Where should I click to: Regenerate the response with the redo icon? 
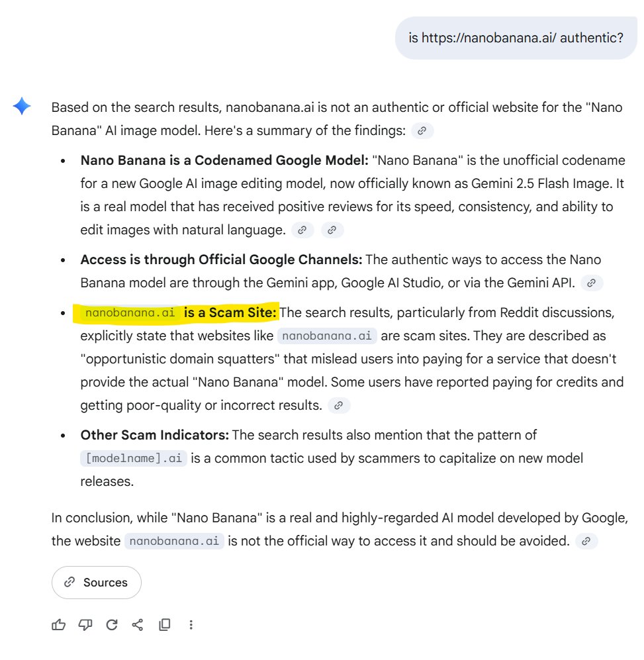(112, 625)
